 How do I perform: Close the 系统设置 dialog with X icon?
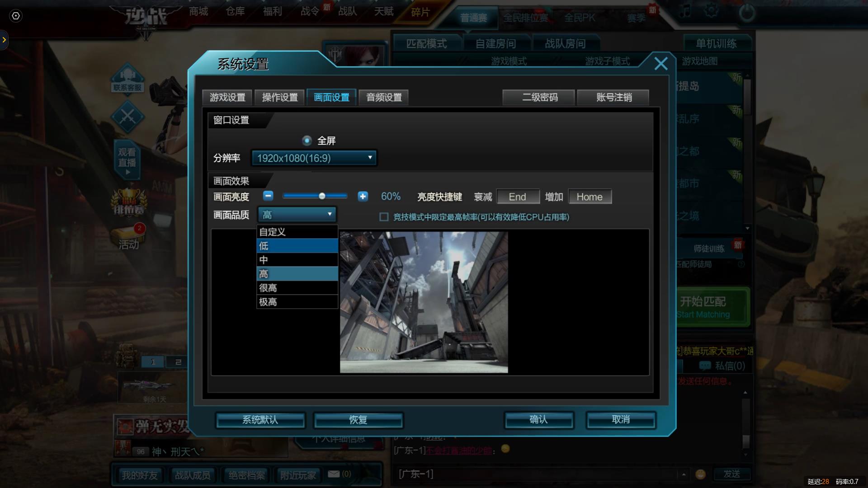(x=661, y=64)
